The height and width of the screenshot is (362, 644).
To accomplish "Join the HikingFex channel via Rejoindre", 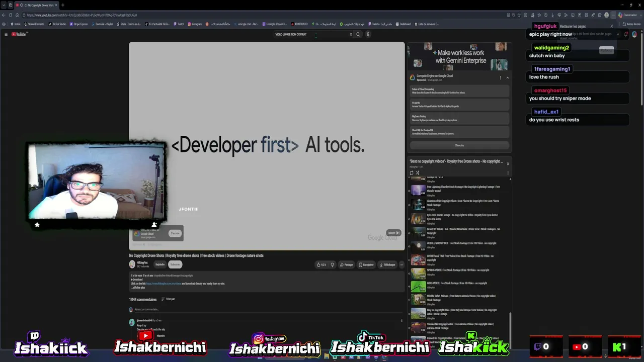I will click(x=160, y=264).
